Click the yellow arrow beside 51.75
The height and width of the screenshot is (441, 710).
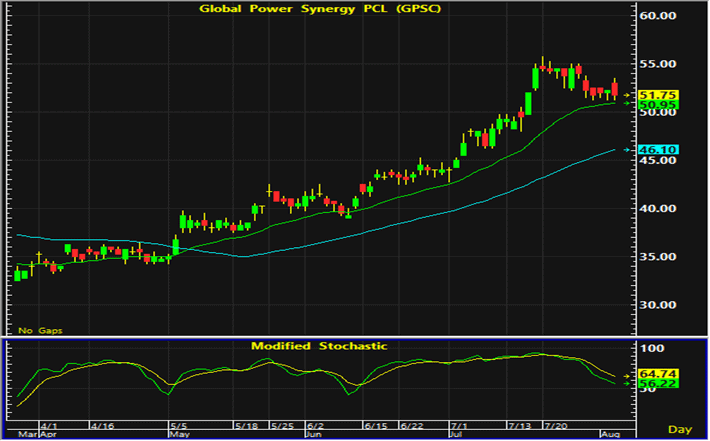coord(627,95)
